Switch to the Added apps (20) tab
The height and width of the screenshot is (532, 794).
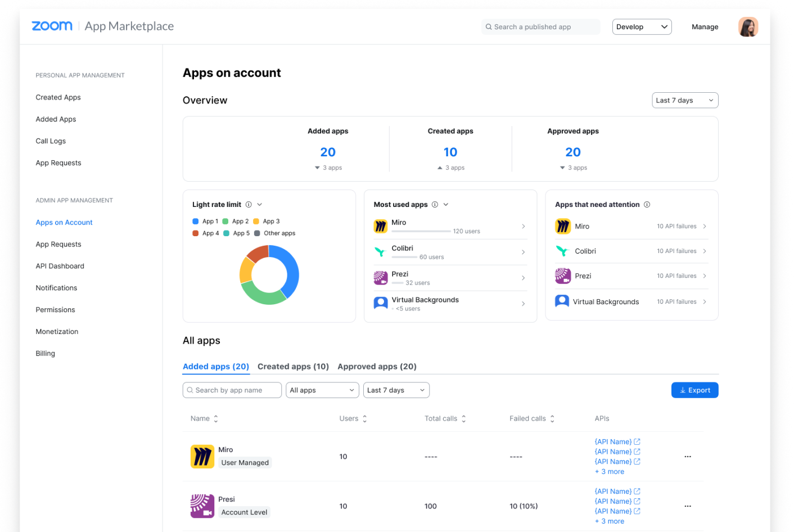216,367
